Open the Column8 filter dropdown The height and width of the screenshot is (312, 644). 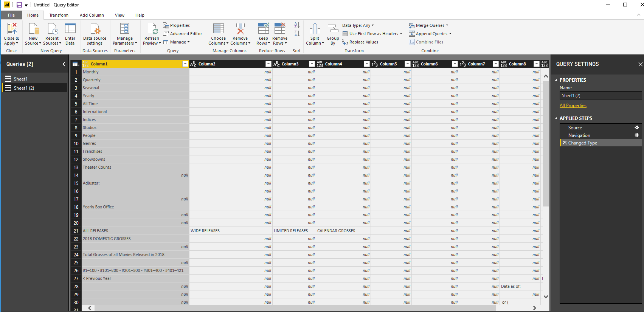point(537,64)
